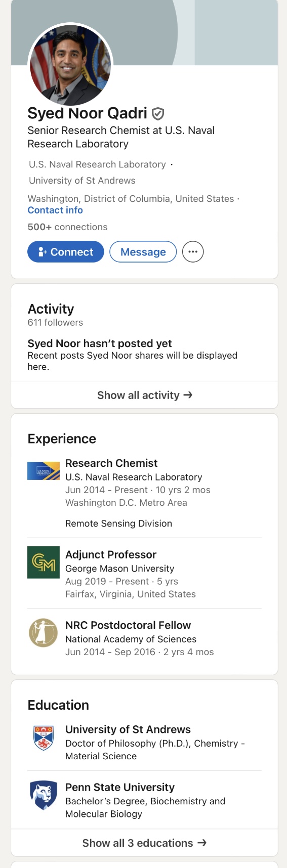Click U.S. Naval Research Laboratory under headline
Screen dimensions: 287x868
click(97, 164)
